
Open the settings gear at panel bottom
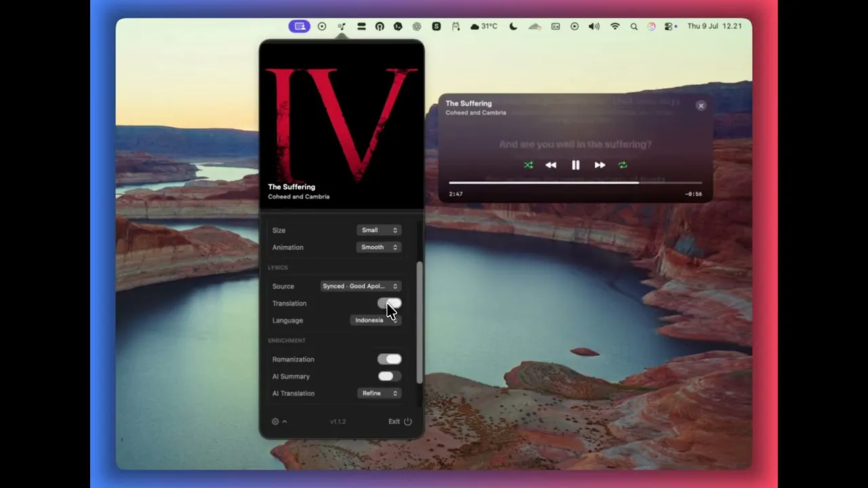[275, 422]
